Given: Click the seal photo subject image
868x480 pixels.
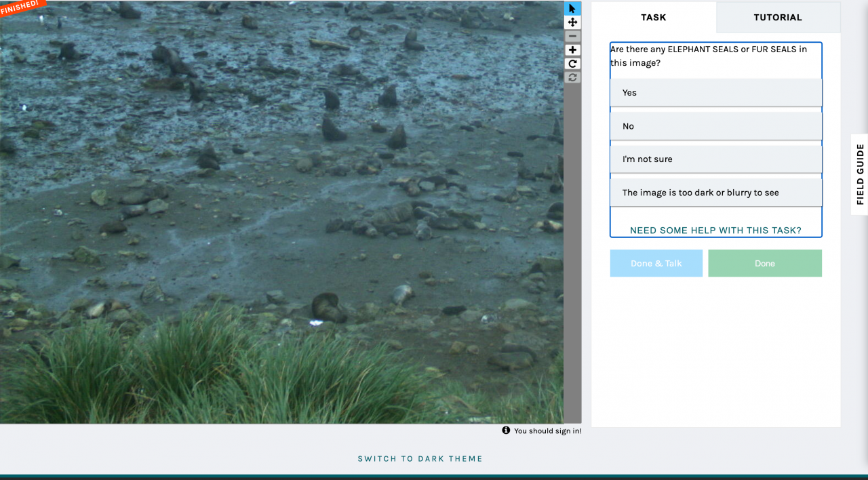Looking at the screenshot, I should pyautogui.click(x=281, y=212).
